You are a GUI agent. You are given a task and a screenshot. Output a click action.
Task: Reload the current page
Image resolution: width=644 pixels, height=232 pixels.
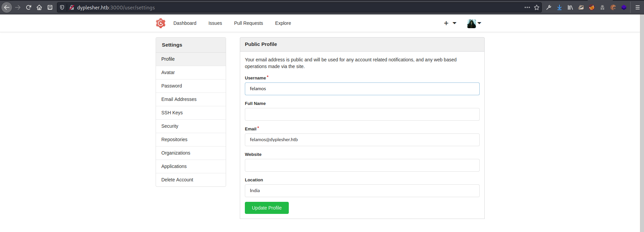pos(29,7)
